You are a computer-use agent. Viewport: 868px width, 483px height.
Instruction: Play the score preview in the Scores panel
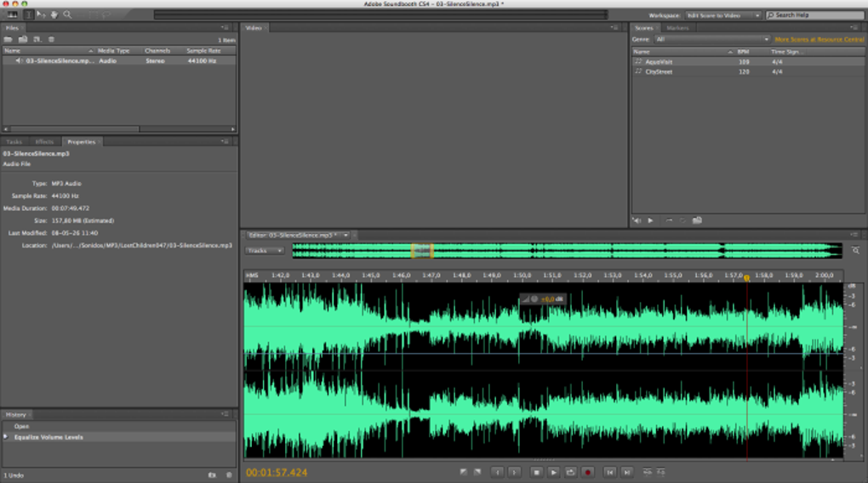651,220
